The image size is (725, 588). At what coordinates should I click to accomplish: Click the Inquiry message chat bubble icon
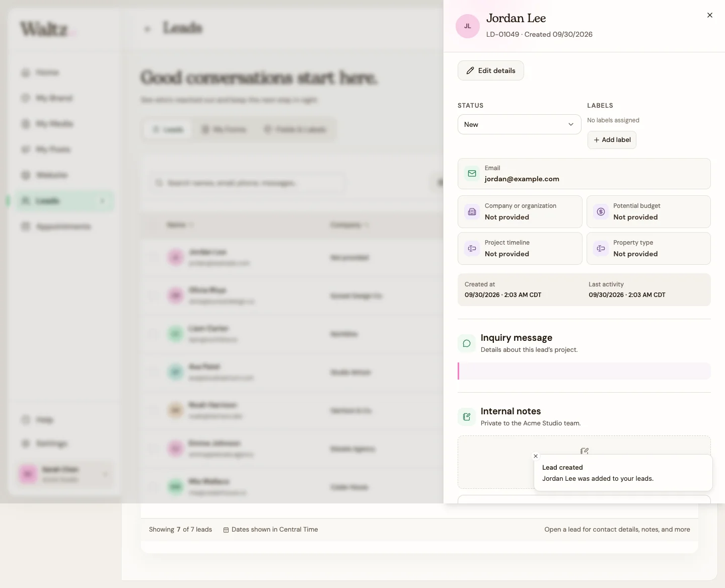[467, 343]
